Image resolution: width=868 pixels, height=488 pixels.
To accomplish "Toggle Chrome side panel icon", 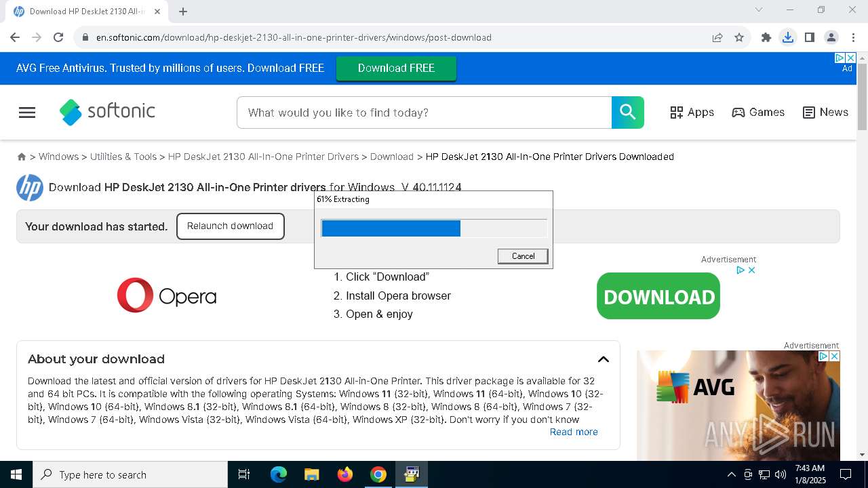I will (810, 37).
